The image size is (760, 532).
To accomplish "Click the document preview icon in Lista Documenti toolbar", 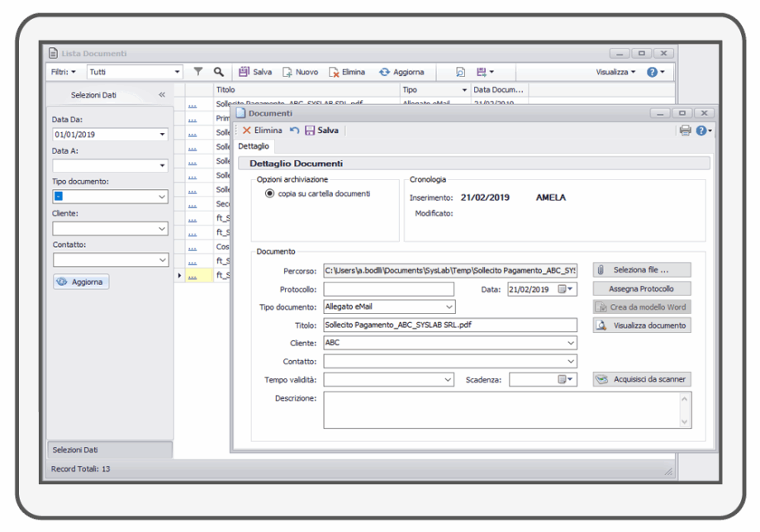I will pos(460,72).
